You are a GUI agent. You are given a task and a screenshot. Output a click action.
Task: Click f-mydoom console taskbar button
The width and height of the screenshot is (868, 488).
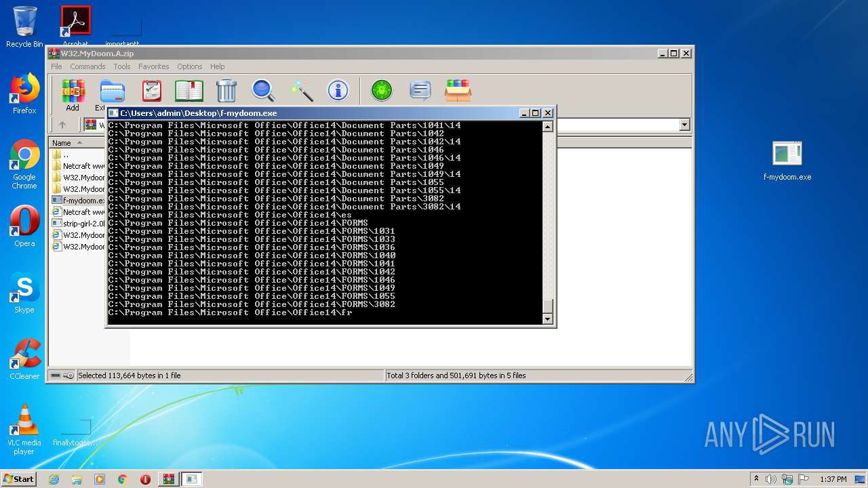192,479
